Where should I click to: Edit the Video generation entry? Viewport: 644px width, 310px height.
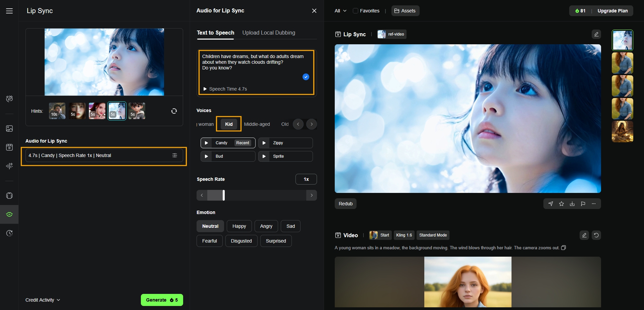point(584,235)
